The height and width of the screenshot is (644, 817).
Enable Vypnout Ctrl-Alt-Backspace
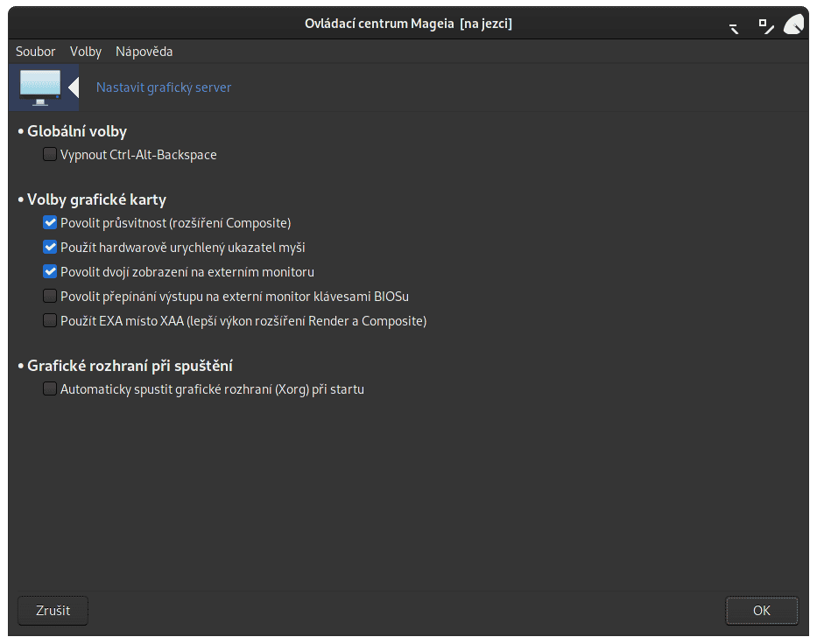pos(50,154)
